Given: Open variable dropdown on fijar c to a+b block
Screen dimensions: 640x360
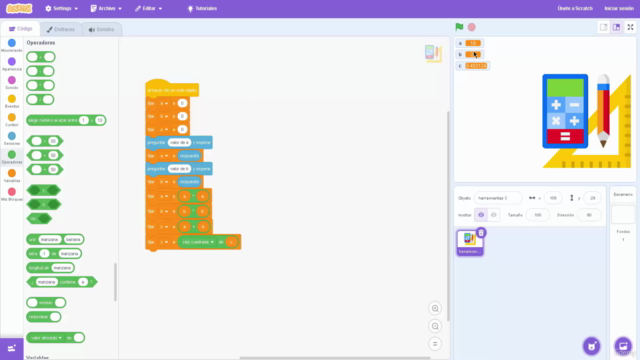Looking at the screenshot, I should (164, 227).
